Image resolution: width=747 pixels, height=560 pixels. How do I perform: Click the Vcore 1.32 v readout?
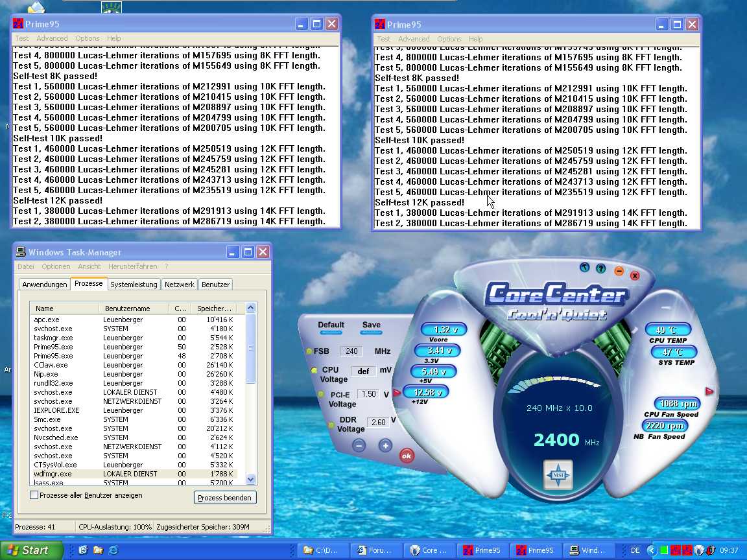444,329
